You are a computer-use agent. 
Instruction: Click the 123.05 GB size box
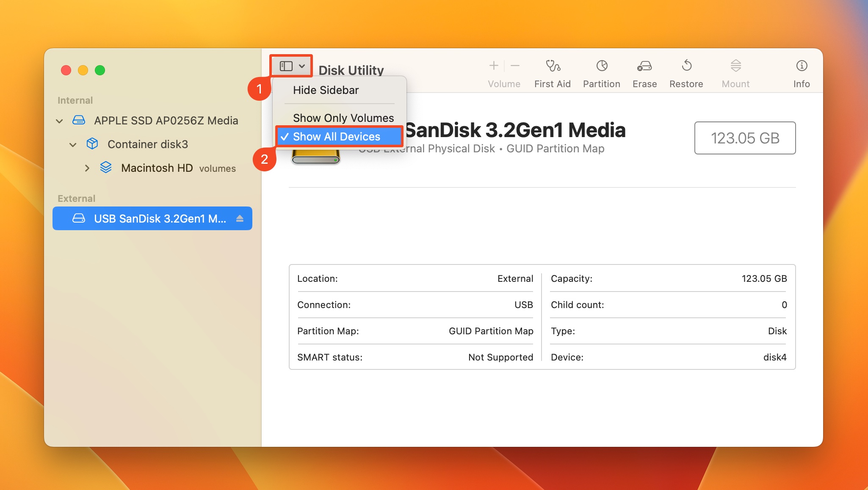745,138
